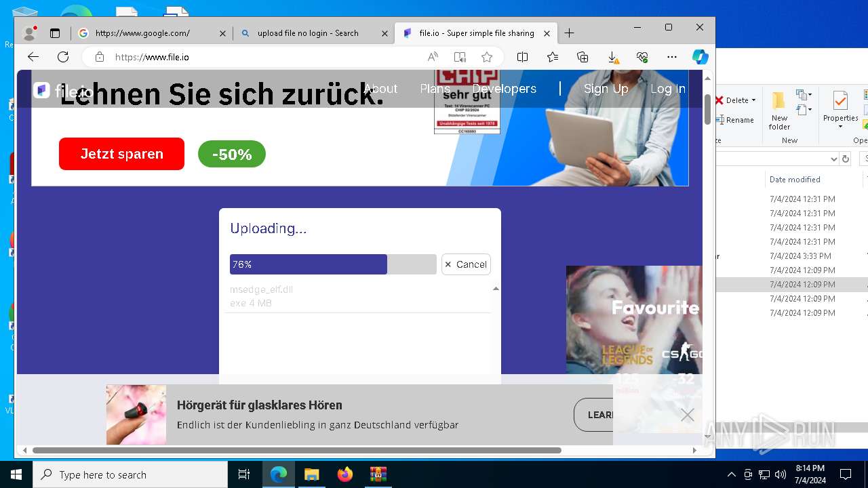868x488 pixels.
Task: Open Immersive Reader icon
Action: click(x=460, y=57)
